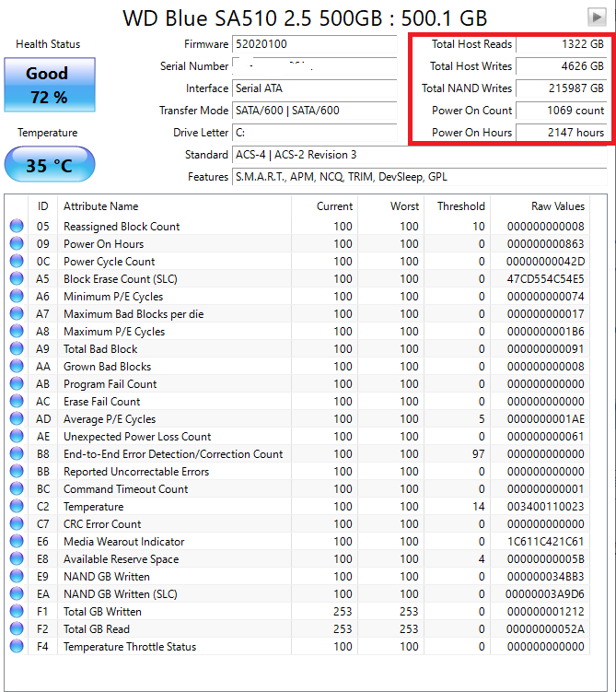Click the status circle for Total GB Read
This screenshot has height=692, width=616.
(x=17, y=629)
